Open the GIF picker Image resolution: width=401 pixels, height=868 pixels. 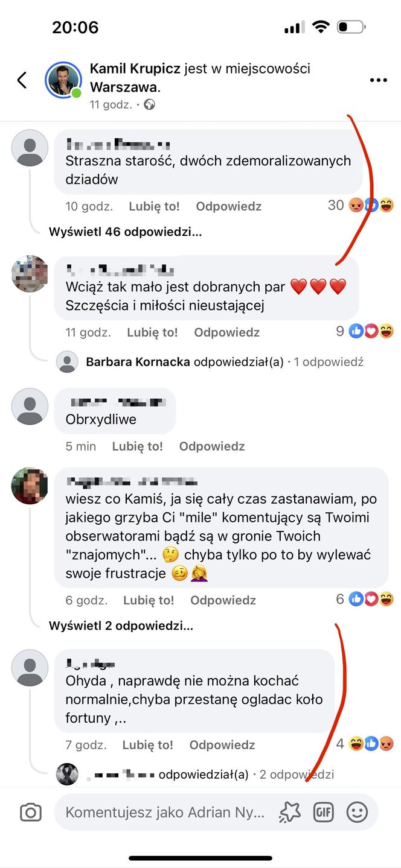click(324, 812)
